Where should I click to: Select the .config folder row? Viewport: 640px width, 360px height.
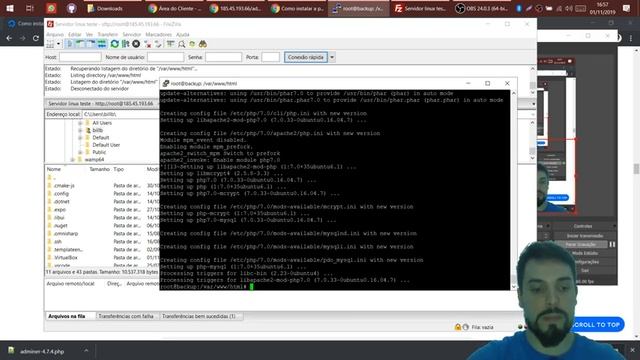coord(102,193)
